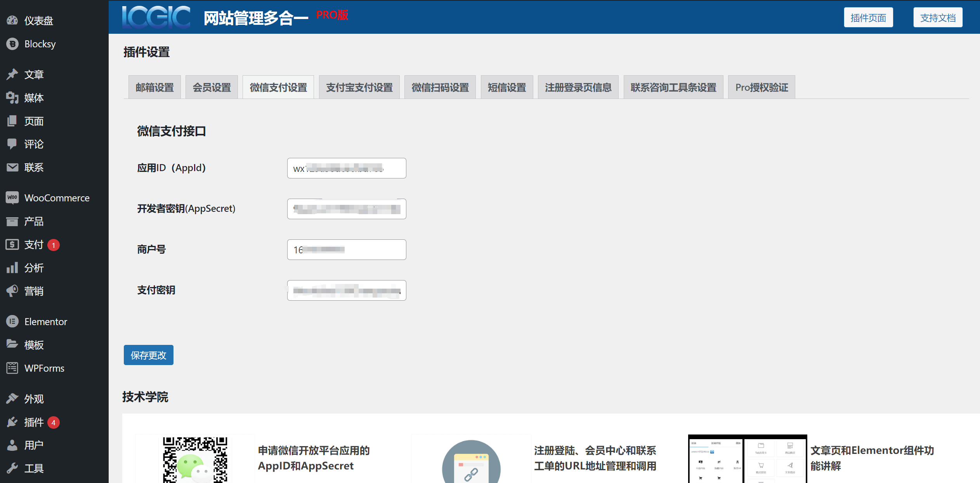
Task: Open the 仪表盘 dashboard icon
Action: (x=12, y=21)
